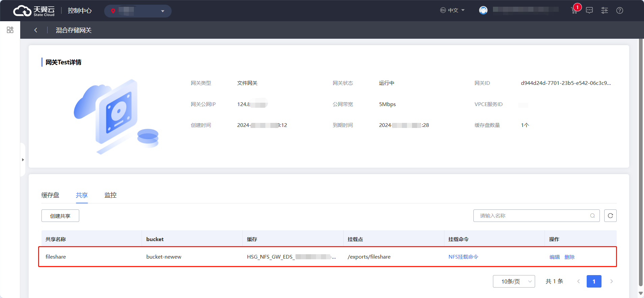This screenshot has height=298, width=644.
Task: Select the 共享 tab
Action: 82,195
